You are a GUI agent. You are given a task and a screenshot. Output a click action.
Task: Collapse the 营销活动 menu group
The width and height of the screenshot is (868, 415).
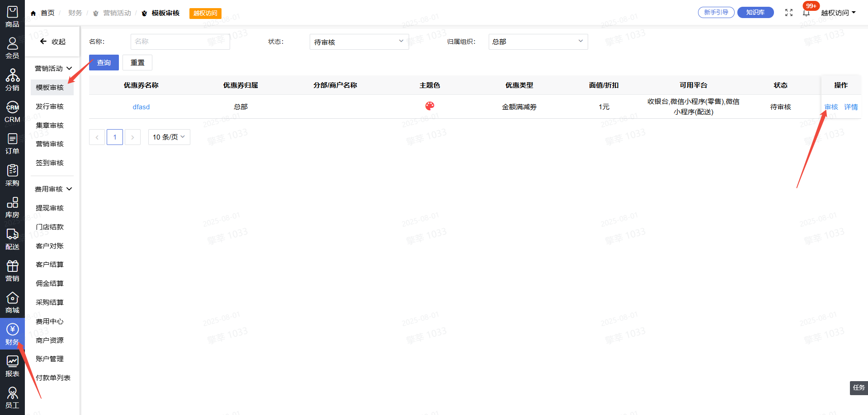(53, 69)
